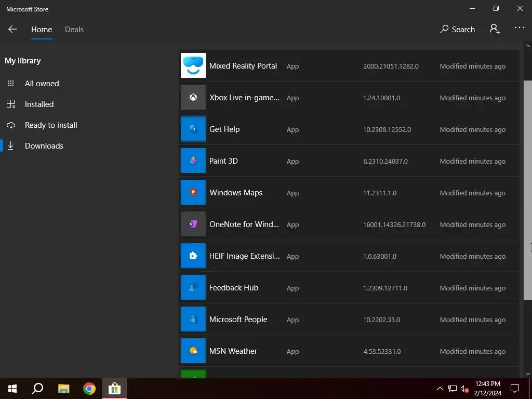
Task: Open the Mixed Reality Portal name
Action: (x=243, y=66)
